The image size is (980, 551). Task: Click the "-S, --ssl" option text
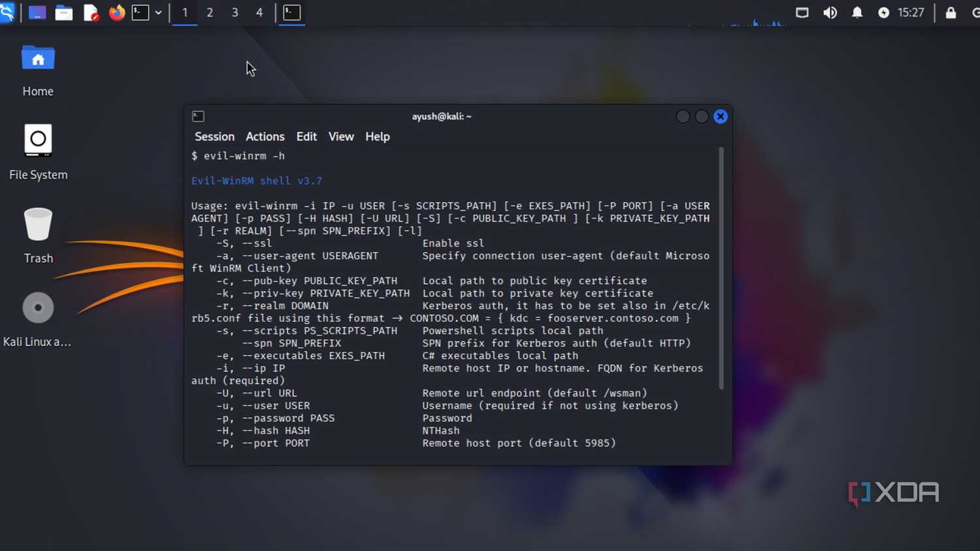244,244
